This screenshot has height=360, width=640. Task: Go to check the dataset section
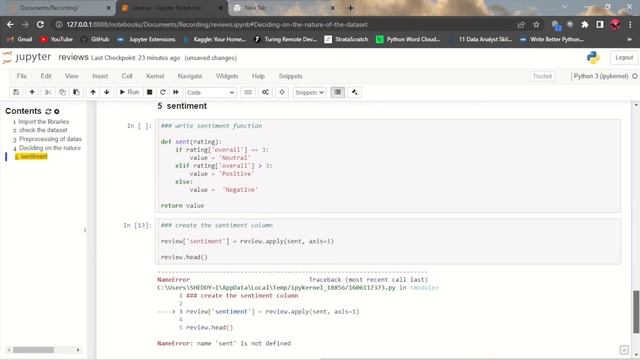tap(43, 130)
